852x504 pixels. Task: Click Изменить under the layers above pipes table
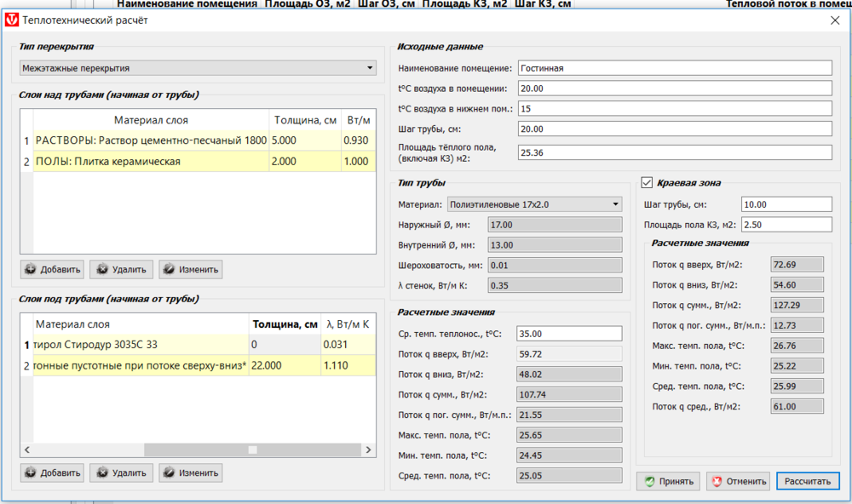(190, 270)
